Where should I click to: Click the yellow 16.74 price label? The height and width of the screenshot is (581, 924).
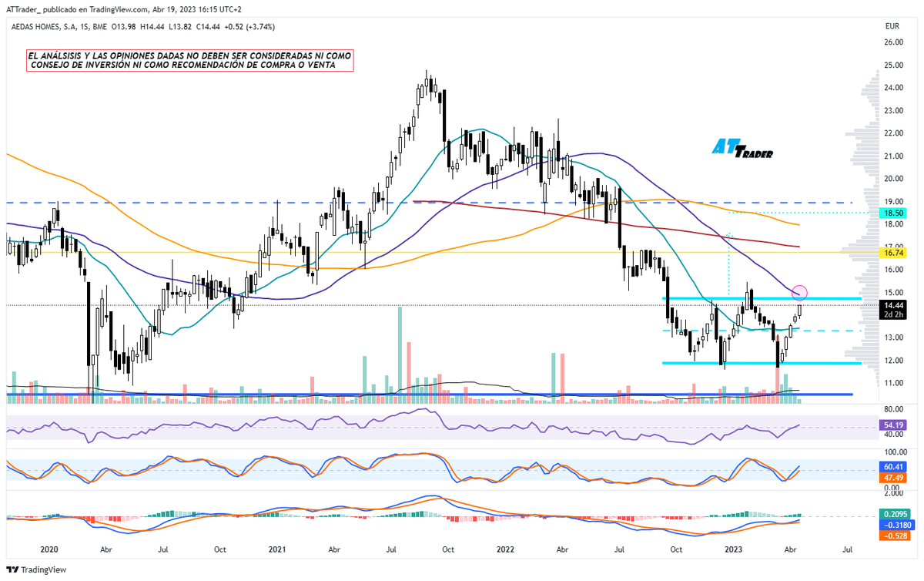point(892,253)
